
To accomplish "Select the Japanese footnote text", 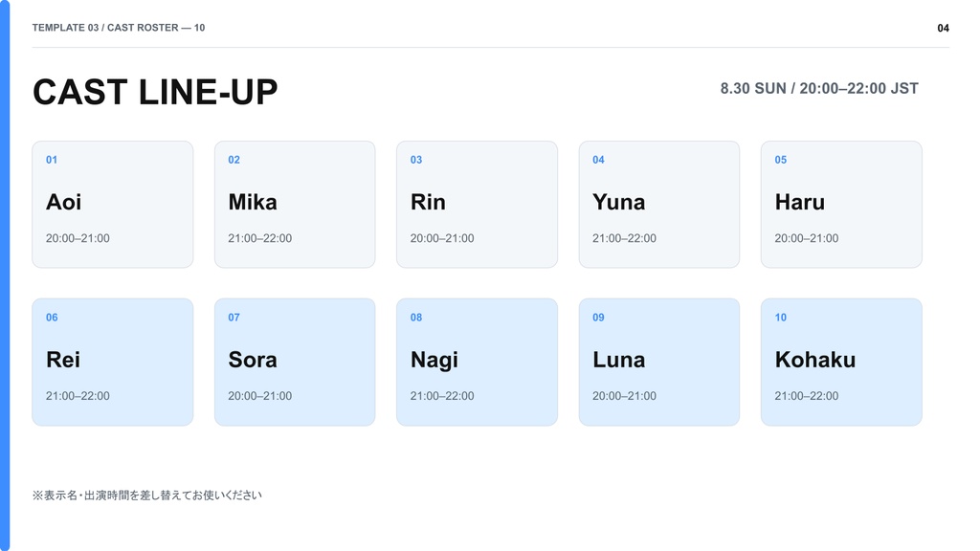I will (147, 496).
